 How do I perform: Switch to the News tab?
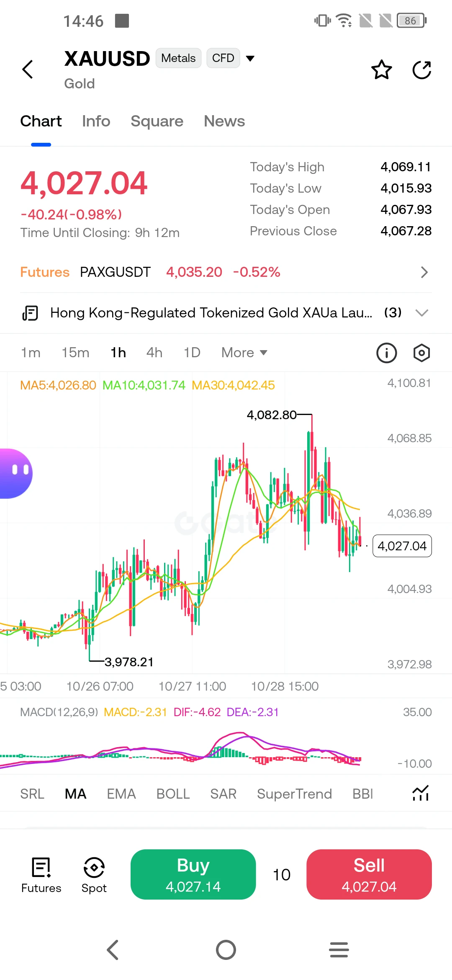[x=224, y=121]
